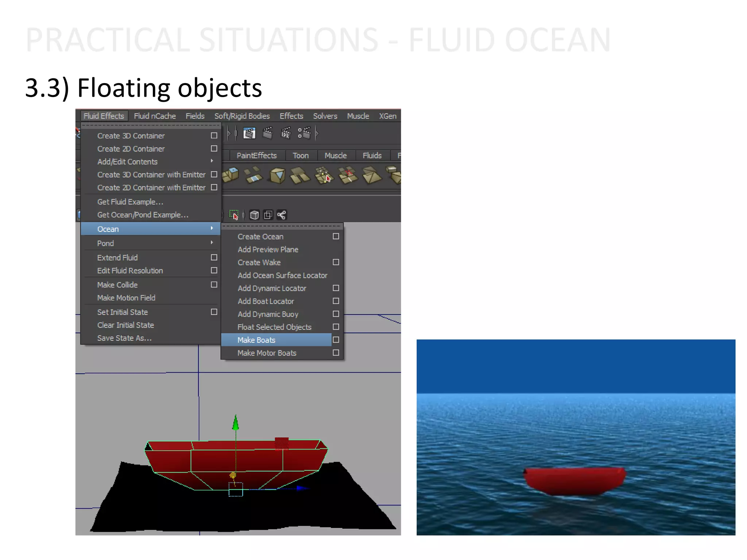747x560 pixels.
Task: Open option box for Make Collide
Action: [x=214, y=285]
